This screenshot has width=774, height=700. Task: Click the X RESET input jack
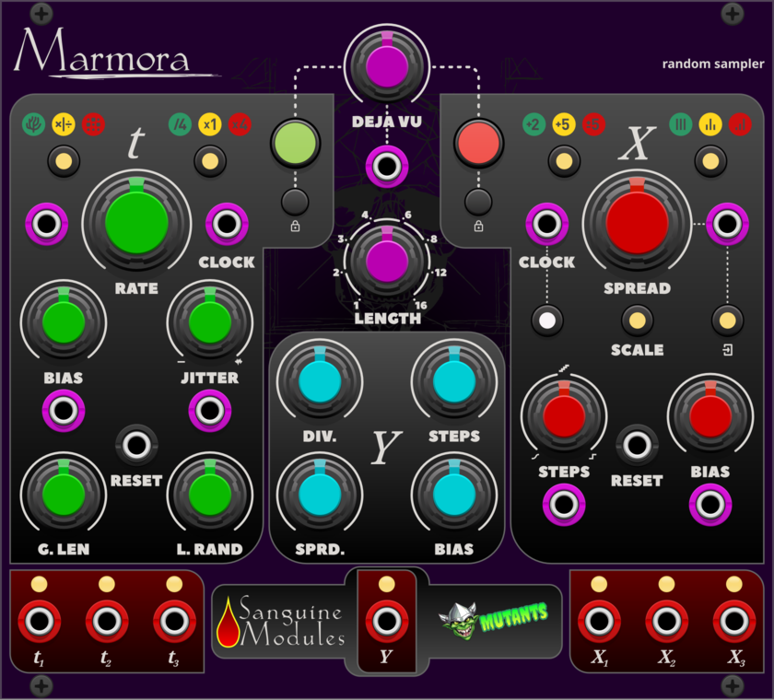[x=638, y=446]
